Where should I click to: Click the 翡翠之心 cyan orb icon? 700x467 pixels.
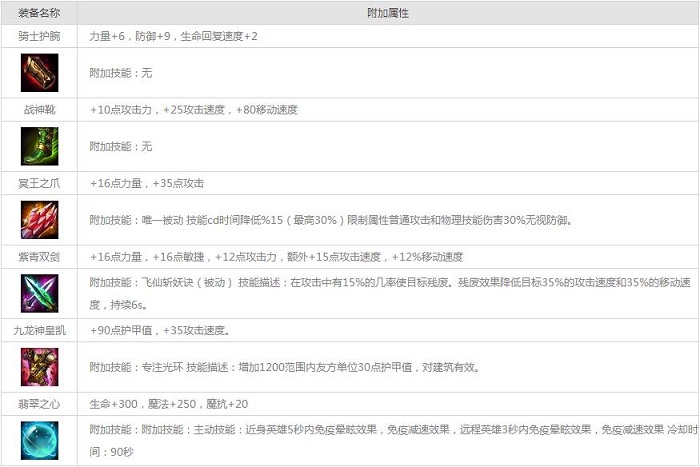[39, 441]
